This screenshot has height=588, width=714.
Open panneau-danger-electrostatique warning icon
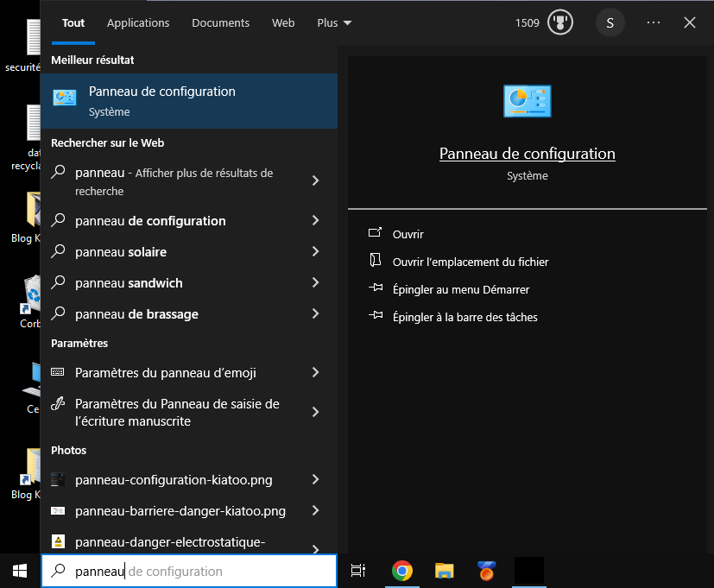pos(57,541)
